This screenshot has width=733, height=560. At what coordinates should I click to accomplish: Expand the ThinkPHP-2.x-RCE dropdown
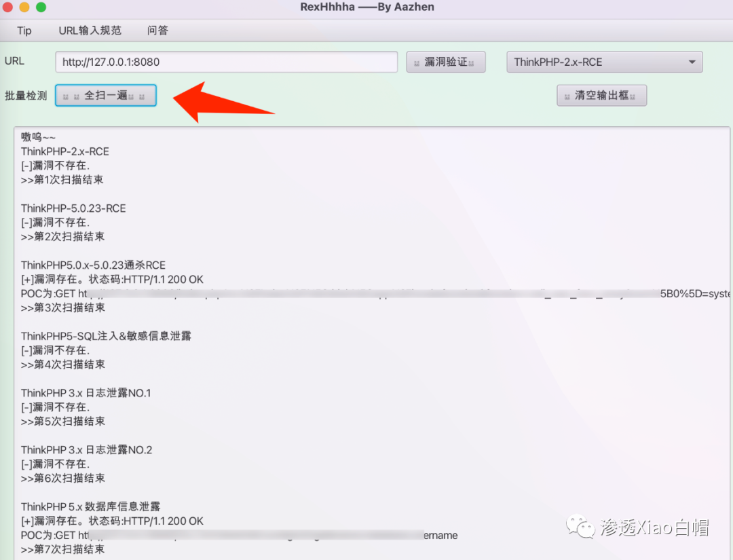click(x=605, y=62)
